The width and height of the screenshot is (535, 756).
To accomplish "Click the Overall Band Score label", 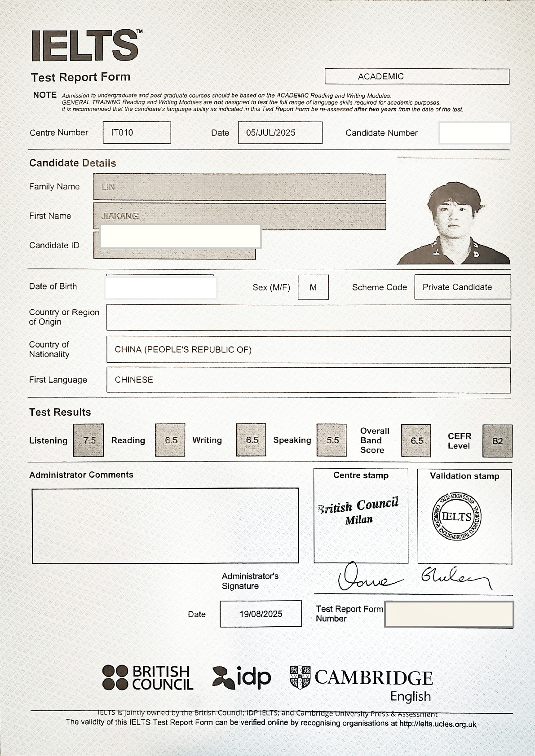I will coord(375,440).
